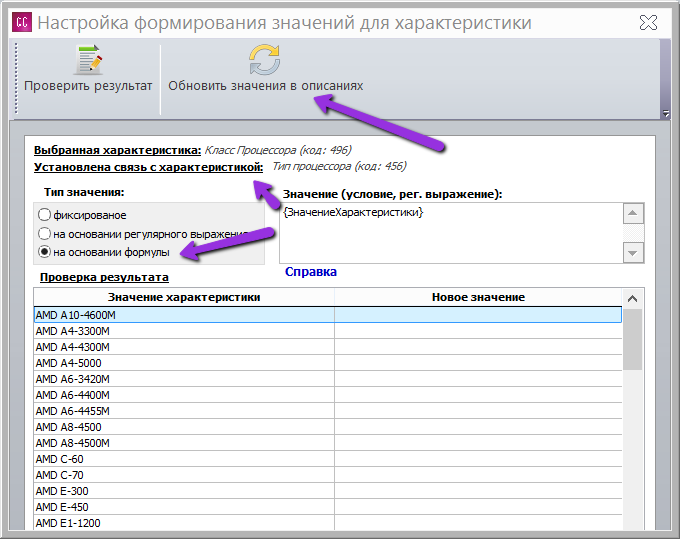Click the Значение характеристики column header
The height and width of the screenshot is (539, 680).
[x=184, y=297]
